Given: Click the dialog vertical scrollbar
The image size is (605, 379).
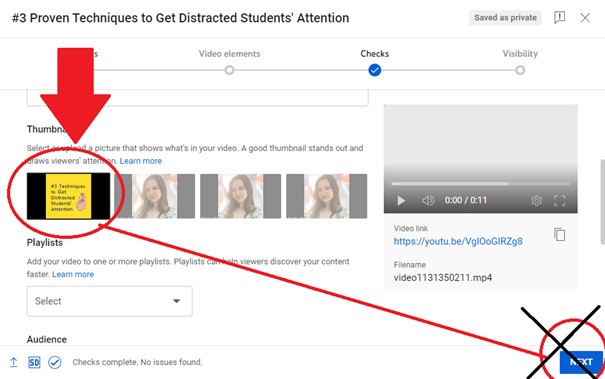Looking at the screenshot, I should click(603, 201).
